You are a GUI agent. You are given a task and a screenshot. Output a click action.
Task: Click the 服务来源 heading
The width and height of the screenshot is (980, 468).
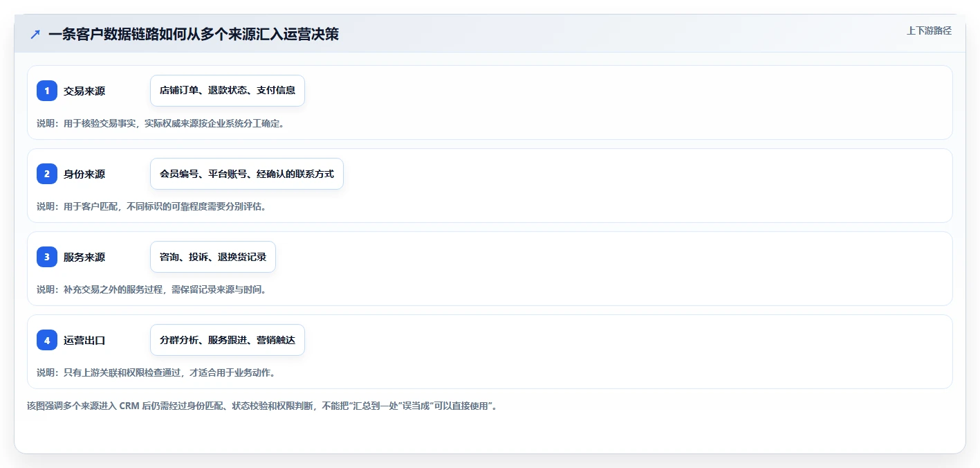pyautogui.click(x=84, y=257)
